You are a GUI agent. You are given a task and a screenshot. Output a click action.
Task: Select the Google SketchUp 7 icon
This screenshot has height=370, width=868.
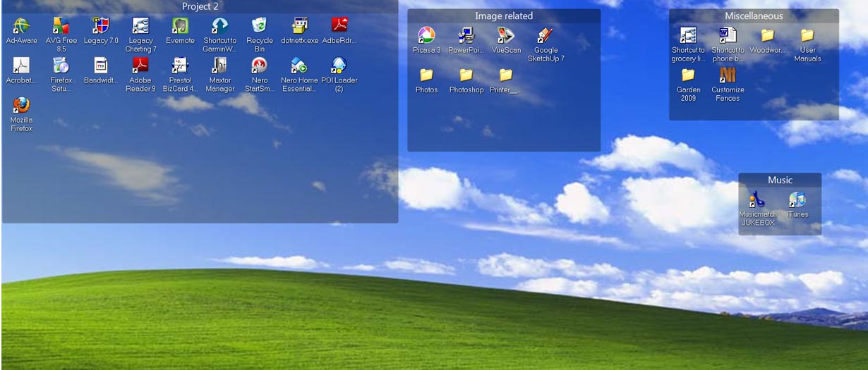click(x=545, y=35)
